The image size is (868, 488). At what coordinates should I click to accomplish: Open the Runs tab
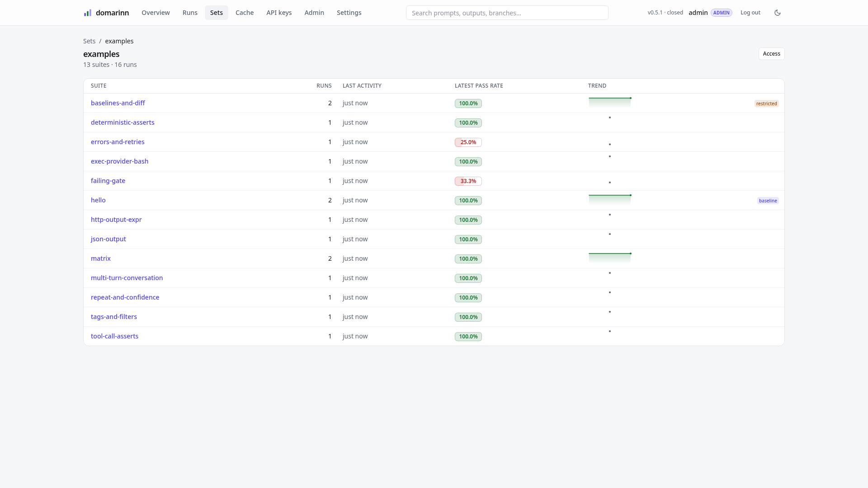click(190, 13)
